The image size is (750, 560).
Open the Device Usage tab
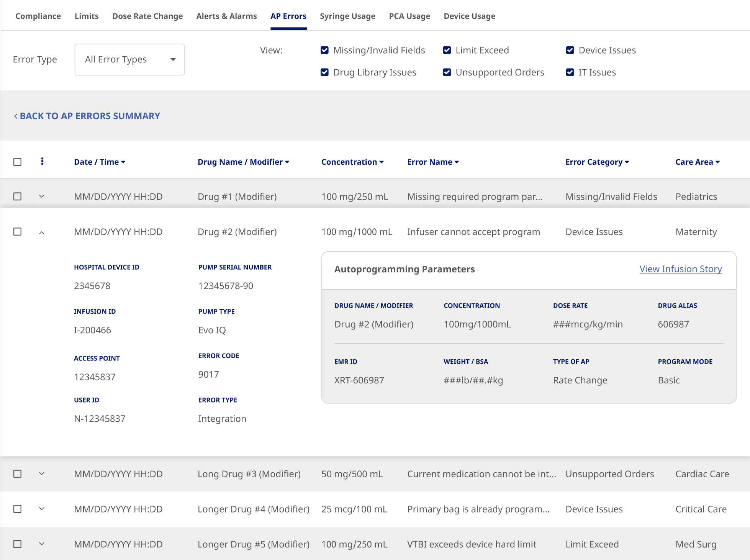[x=469, y=16]
